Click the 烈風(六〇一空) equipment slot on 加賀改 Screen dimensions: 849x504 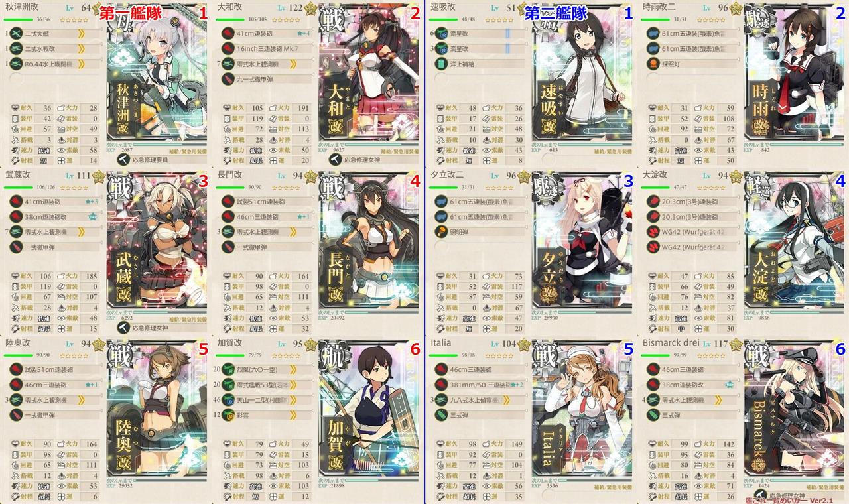[x=265, y=369]
